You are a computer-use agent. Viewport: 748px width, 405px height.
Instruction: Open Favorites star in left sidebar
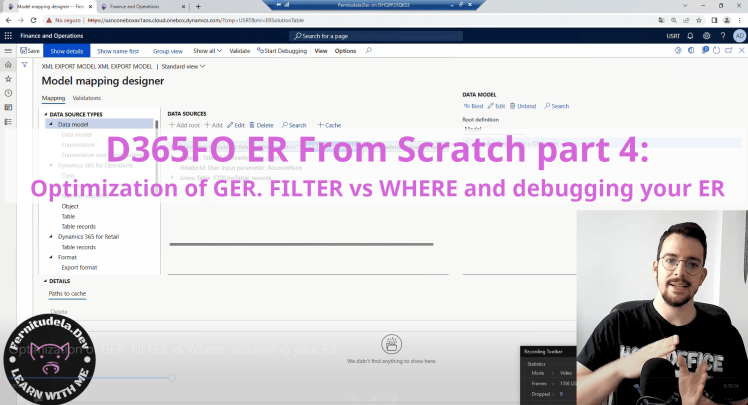pos(8,79)
